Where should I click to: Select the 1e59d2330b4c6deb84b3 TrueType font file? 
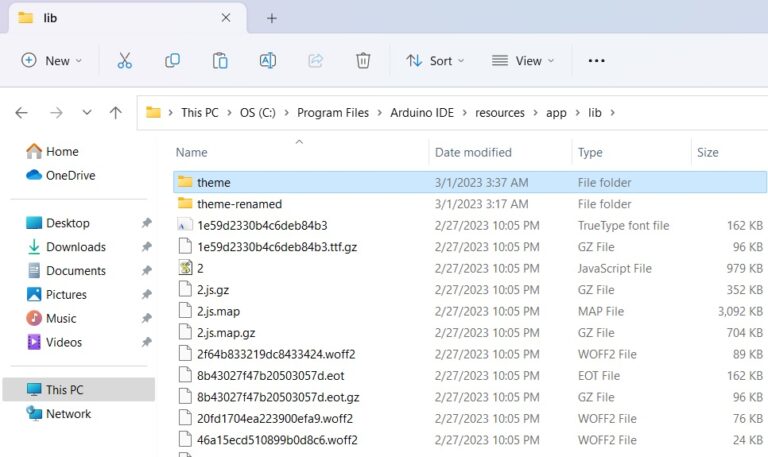(470, 225)
